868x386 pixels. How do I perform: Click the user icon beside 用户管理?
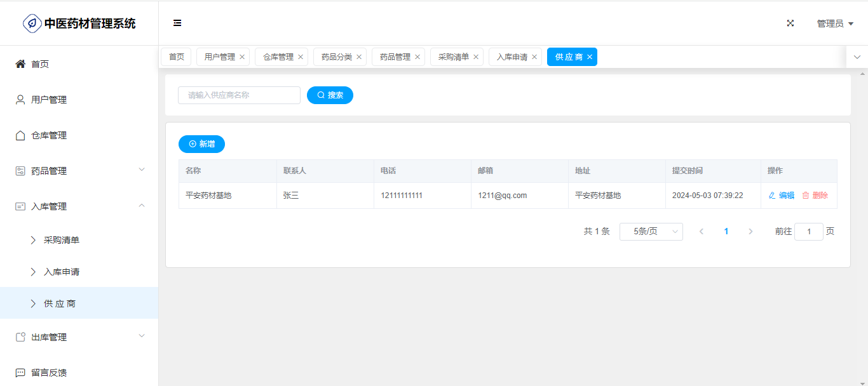point(20,100)
